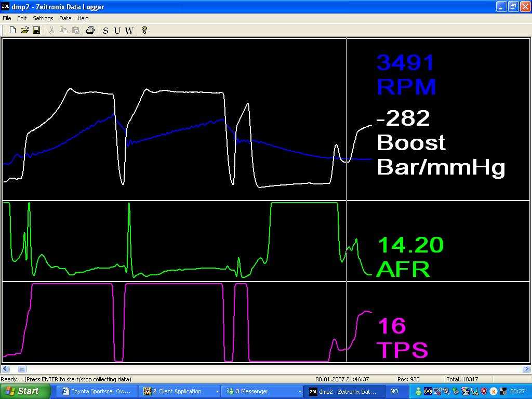Click the New file toolbar icon
Image resolution: width=532 pixels, height=399 pixels.
pyautogui.click(x=12, y=30)
